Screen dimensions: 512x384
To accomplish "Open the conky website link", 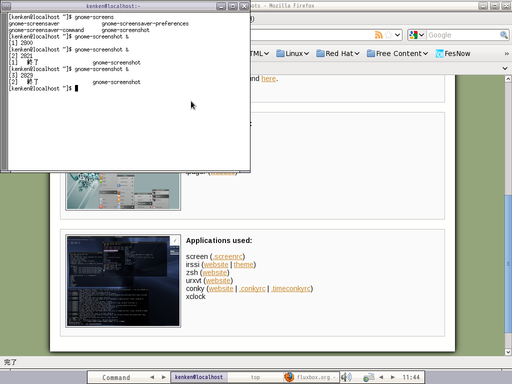I will coord(221,289).
